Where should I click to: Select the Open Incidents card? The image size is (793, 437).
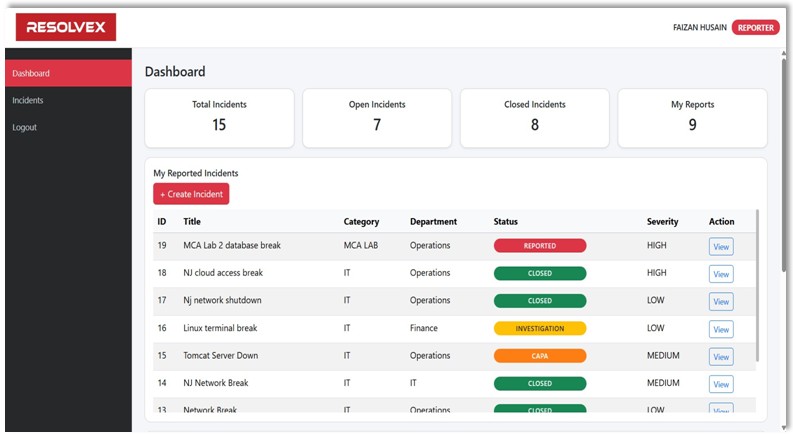coord(377,118)
